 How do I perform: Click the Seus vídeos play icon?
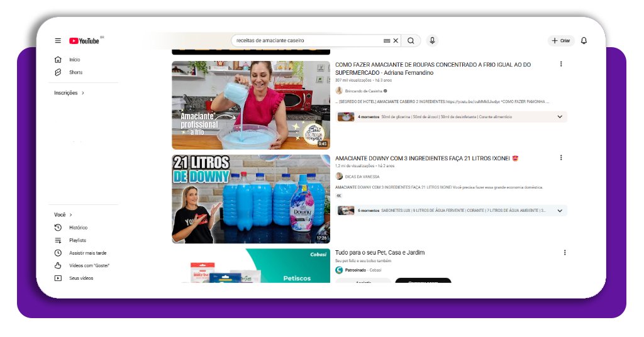58,279
